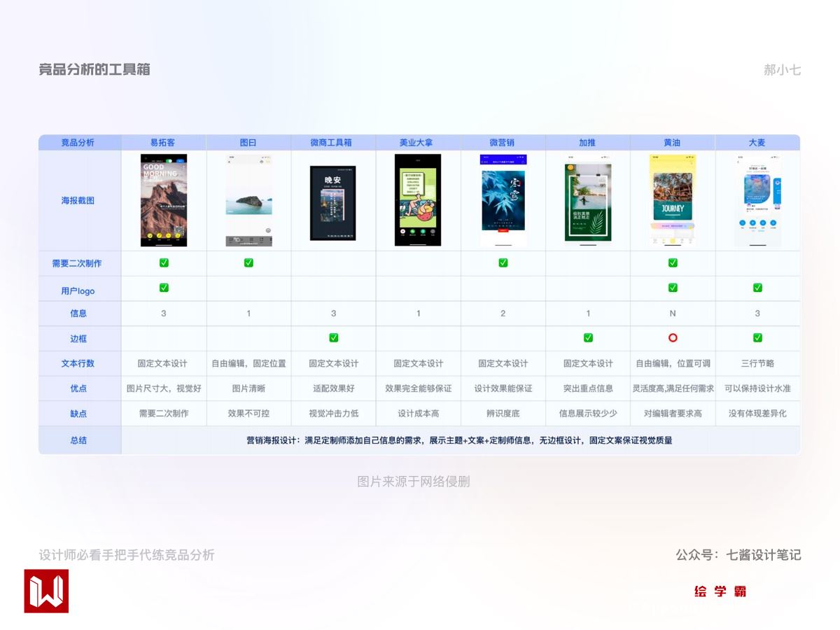Click the 营销海报设计 summary text
This screenshot has width=840, height=630.
pos(459,440)
